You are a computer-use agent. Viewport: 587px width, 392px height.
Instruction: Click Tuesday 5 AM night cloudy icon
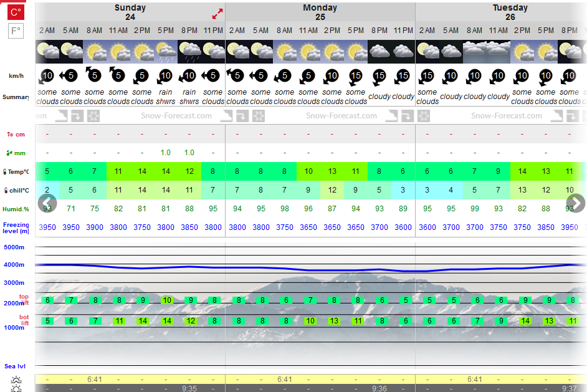pos(451,52)
